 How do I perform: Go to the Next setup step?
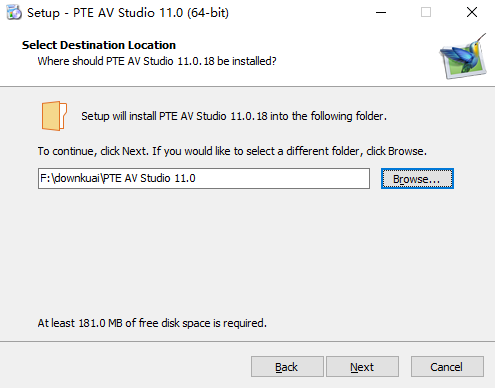[x=362, y=367]
